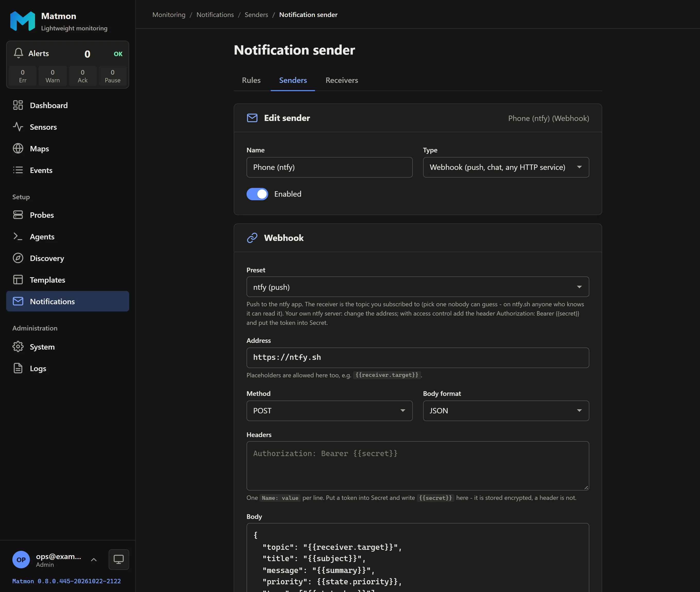Click the Body text area
The height and width of the screenshot is (592, 700).
[x=418, y=558]
